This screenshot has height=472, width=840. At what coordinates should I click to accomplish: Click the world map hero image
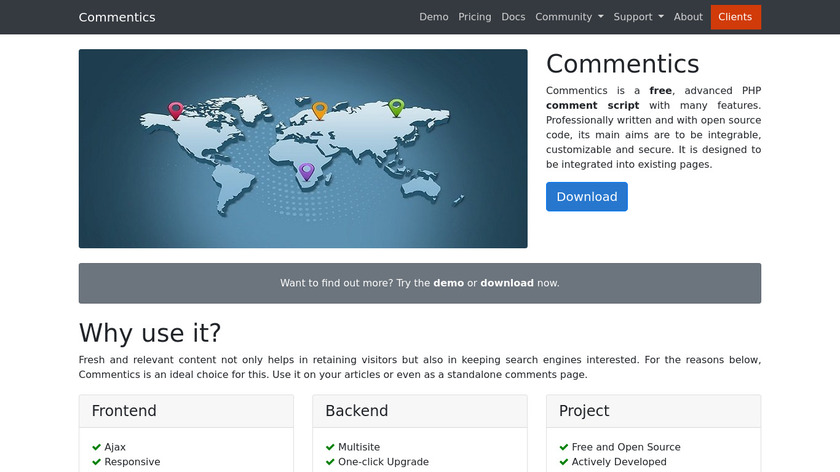(303, 148)
